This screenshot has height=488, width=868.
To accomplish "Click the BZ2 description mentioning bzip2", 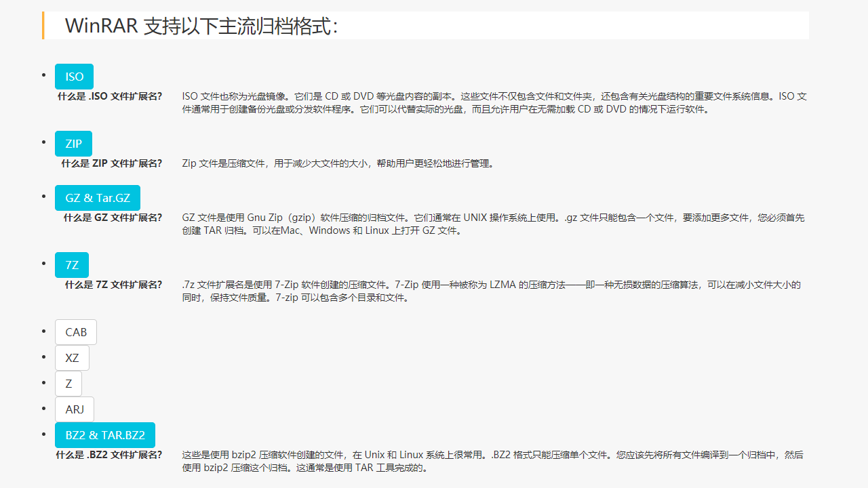I will [x=493, y=462].
